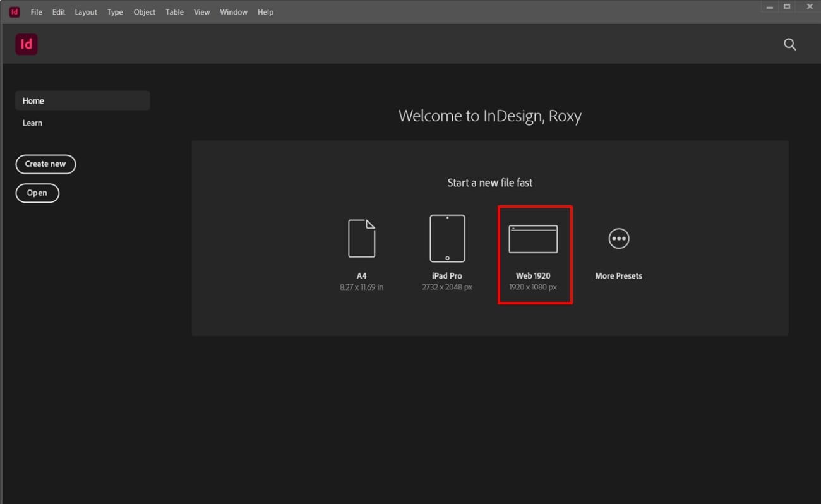Screen dimensions: 821x504
Task: Open the File menu
Action: click(x=37, y=12)
